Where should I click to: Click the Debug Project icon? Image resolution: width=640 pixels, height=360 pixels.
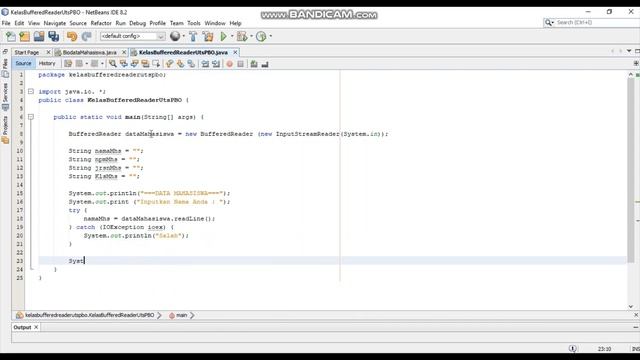[242, 37]
